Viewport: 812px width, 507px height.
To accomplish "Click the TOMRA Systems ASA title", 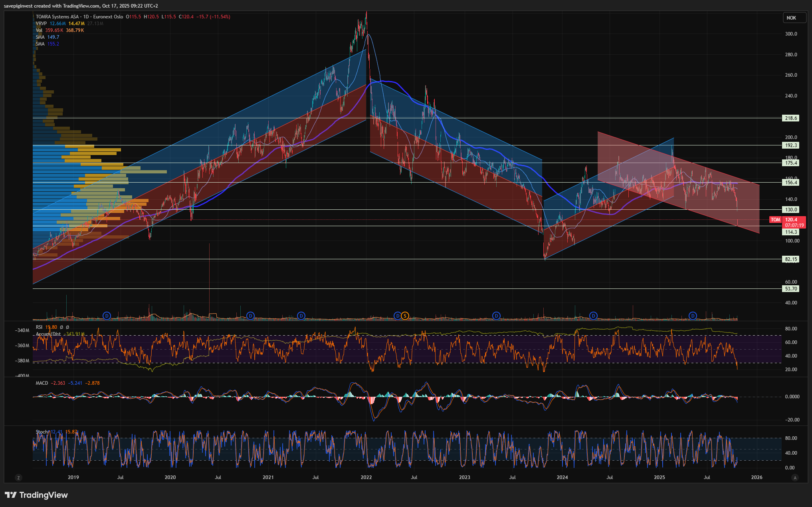I will pyautogui.click(x=57, y=17).
